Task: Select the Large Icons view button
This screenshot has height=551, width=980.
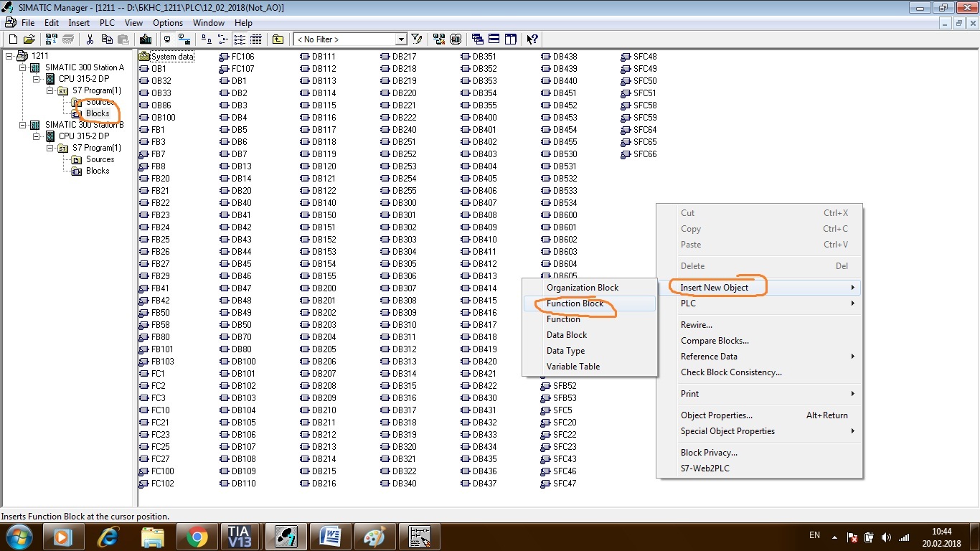Action: [x=207, y=39]
